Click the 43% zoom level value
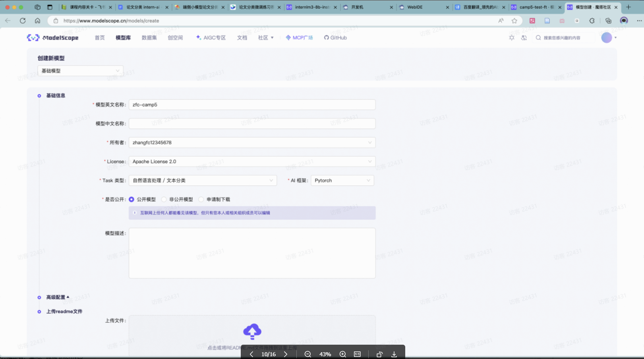644x359 pixels. (325, 354)
